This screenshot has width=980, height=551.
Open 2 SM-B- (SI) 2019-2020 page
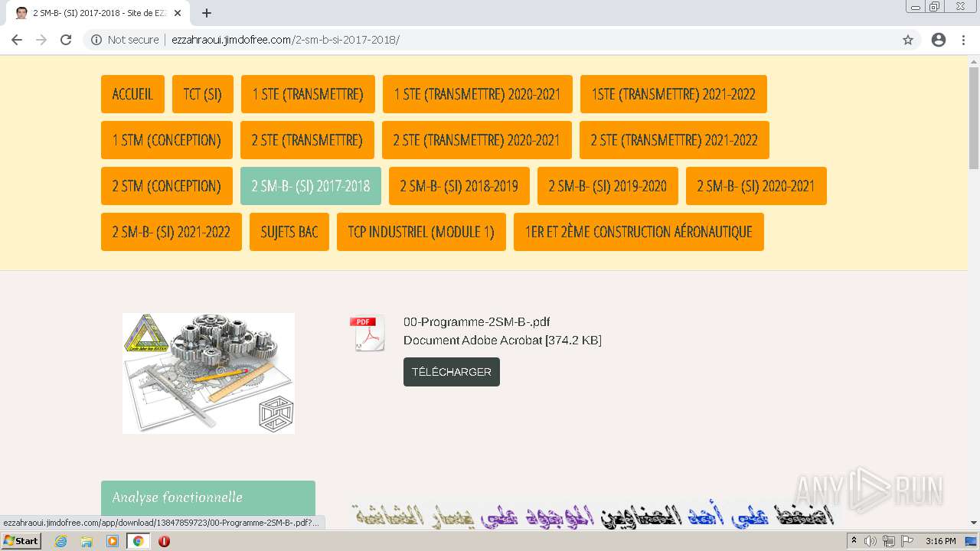[x=608, y=186]
